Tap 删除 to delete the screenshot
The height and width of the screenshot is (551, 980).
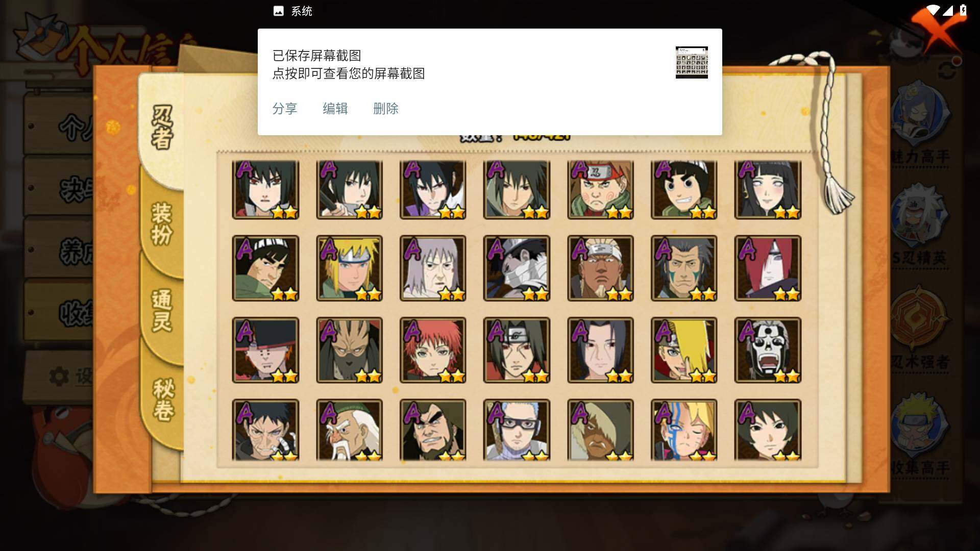[385, 109]
